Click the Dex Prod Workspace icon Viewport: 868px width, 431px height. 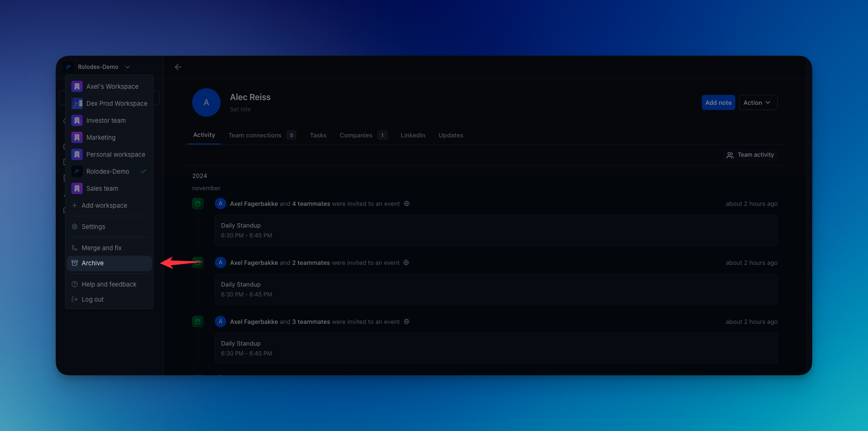77,103
